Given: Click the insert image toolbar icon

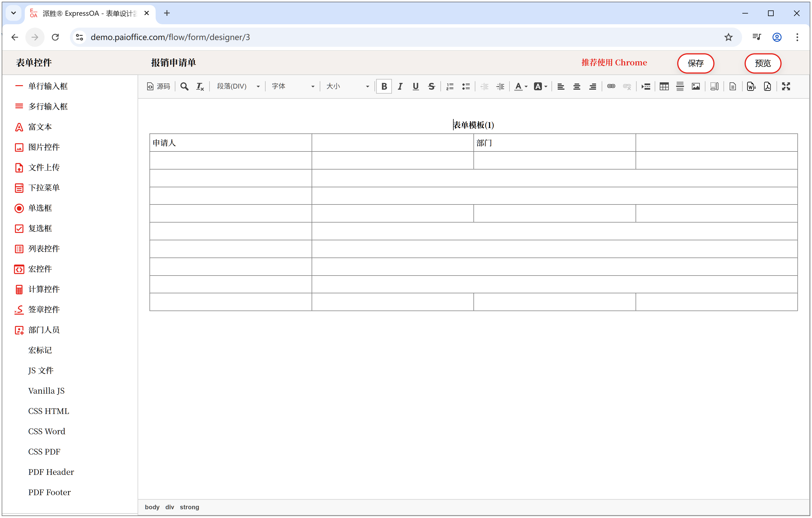Looking at the screenshot, I should (695, 86).
